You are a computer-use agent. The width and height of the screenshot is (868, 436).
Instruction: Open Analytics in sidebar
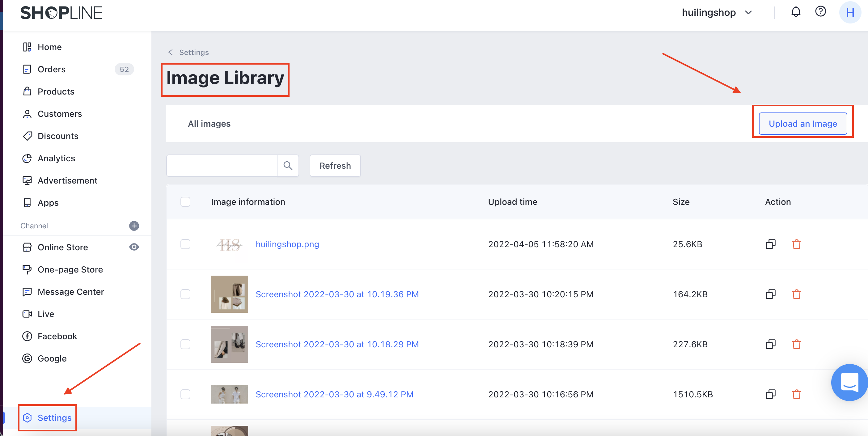tap(56, 158)
